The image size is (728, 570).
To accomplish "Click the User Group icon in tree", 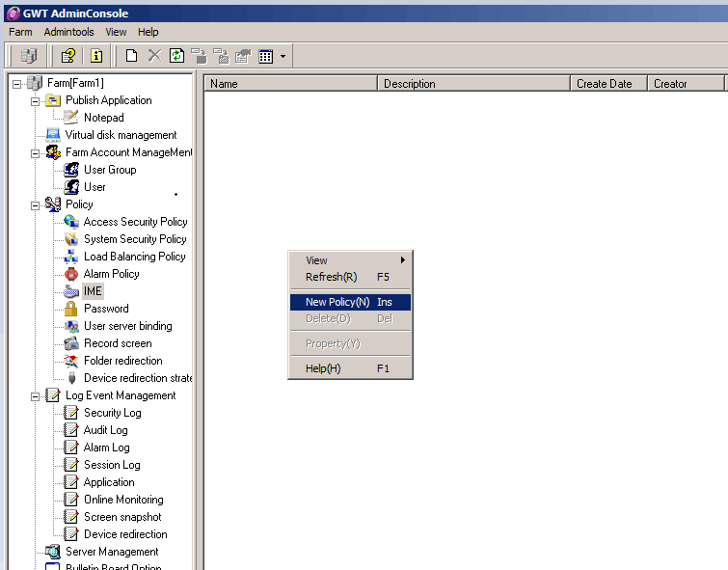I will [70, 170].
